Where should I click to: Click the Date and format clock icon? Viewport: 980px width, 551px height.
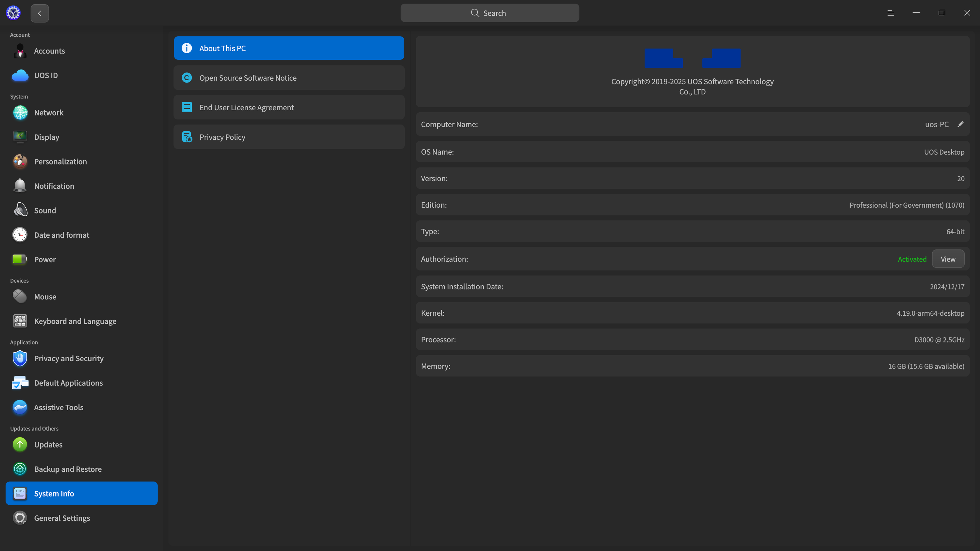(x=20, y=235)
